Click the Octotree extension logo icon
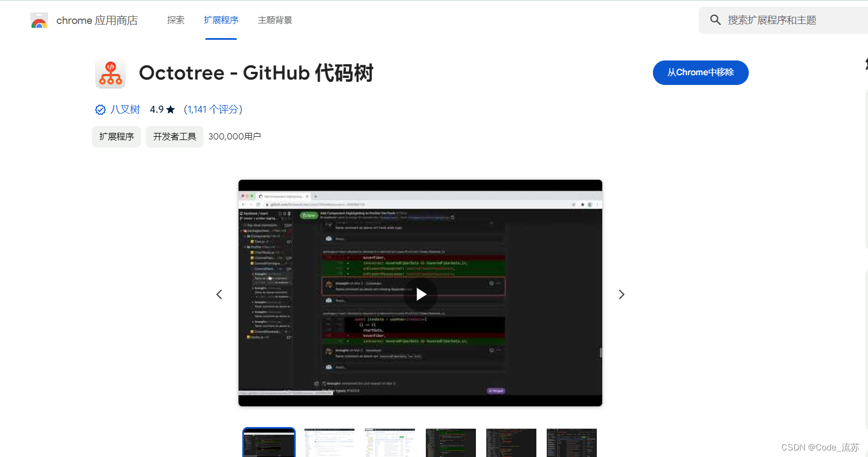This screenshot has width=868, height=457. tap(111, 74)
